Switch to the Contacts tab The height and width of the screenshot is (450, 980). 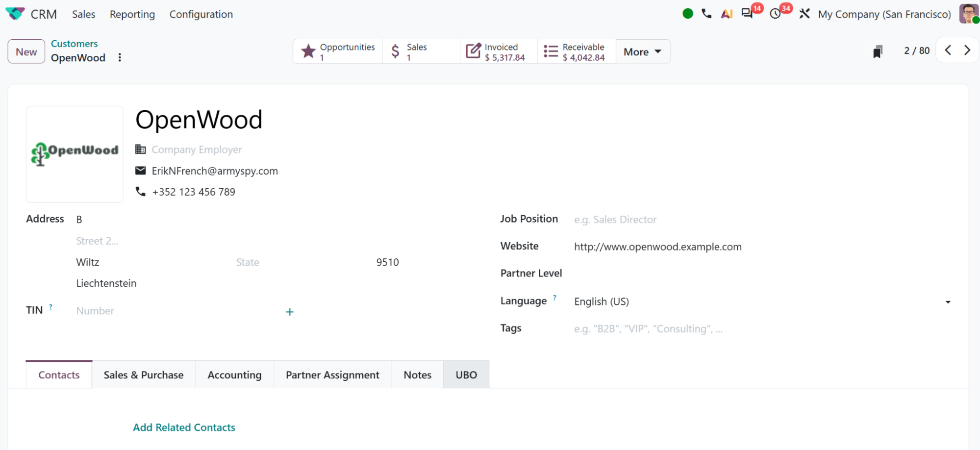point(59,375)
